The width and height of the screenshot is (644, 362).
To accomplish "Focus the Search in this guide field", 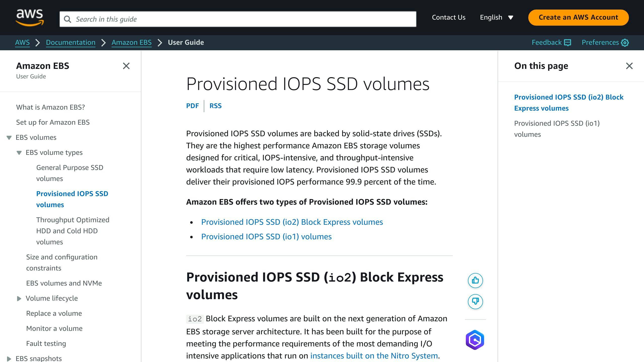I will [238, 19].
